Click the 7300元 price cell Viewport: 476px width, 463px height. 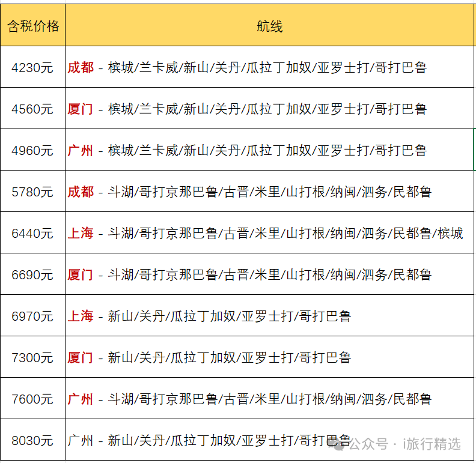(x=33, y=357)
